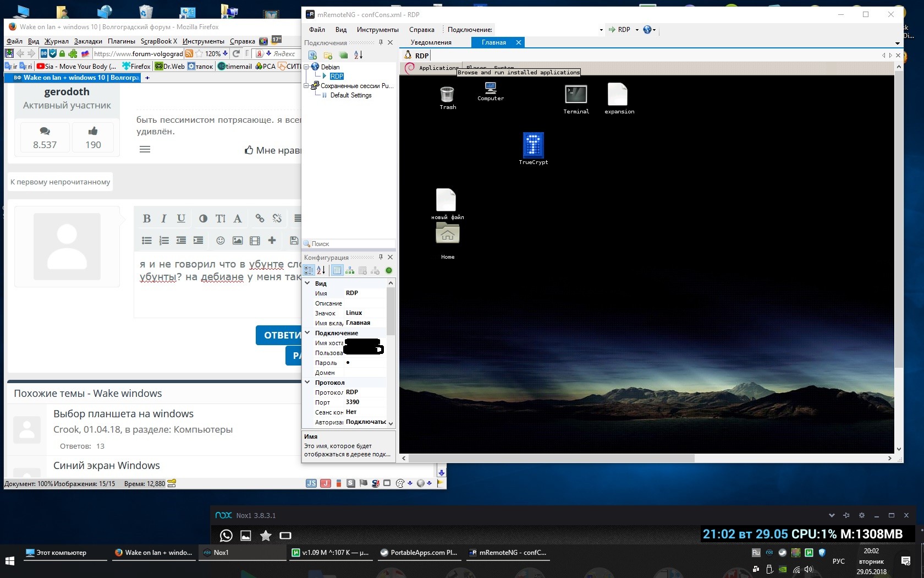The image size is (924, 578).
Task: Toggle bold formatting in forum editor
Action: tap(147, 219)
